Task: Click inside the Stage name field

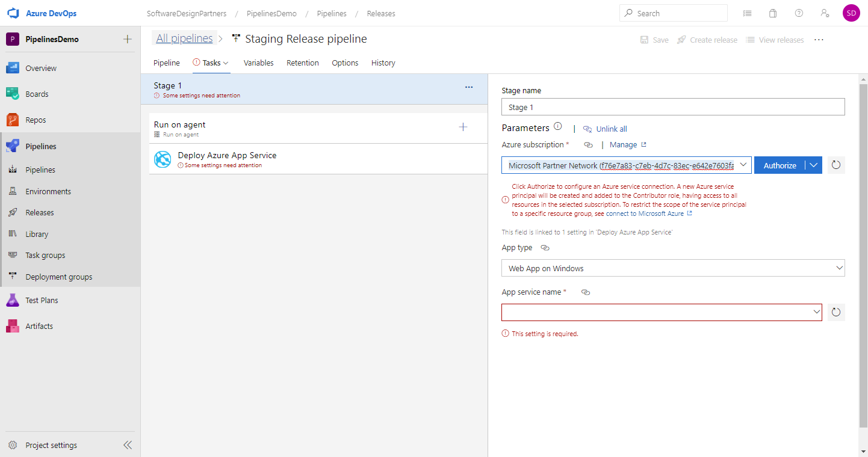Action: click(x=672, y=106)
